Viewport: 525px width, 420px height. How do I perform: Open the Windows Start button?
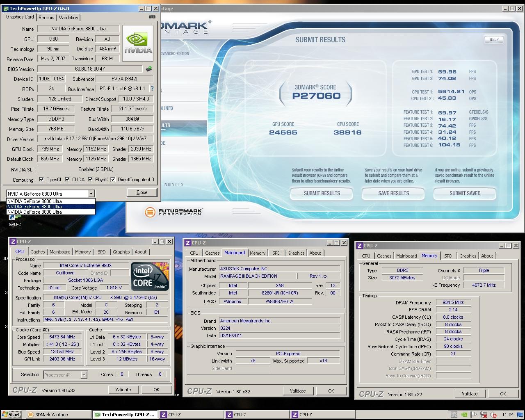tap(11, 414)
